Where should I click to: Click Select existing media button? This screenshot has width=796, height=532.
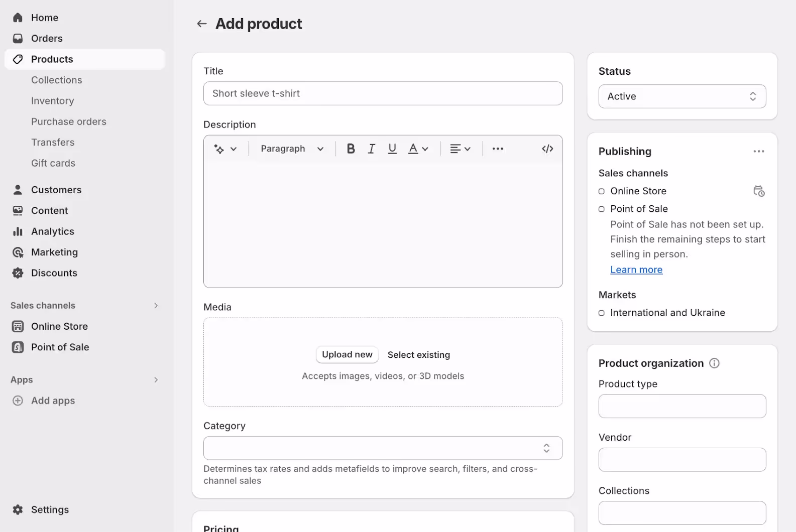coord(419,355)
